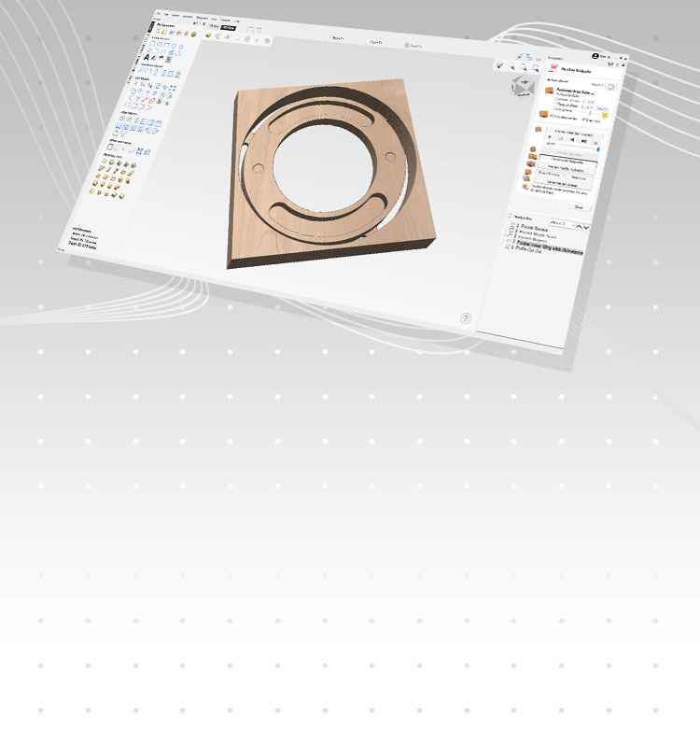Select the last Machined Area Color radio option
Screen dimensions: 700x747
tap(553, 108)
